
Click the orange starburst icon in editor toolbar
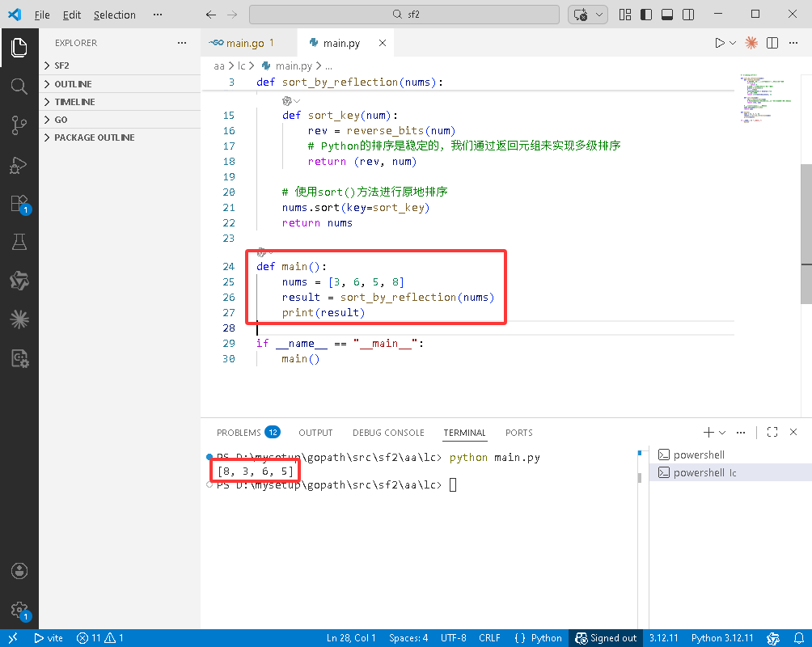[x=751, y=43]
